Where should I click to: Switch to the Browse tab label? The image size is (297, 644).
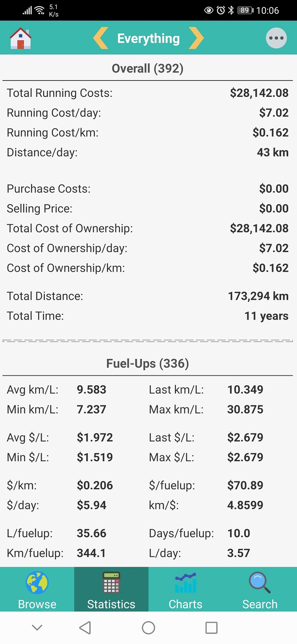pos(37,604)
